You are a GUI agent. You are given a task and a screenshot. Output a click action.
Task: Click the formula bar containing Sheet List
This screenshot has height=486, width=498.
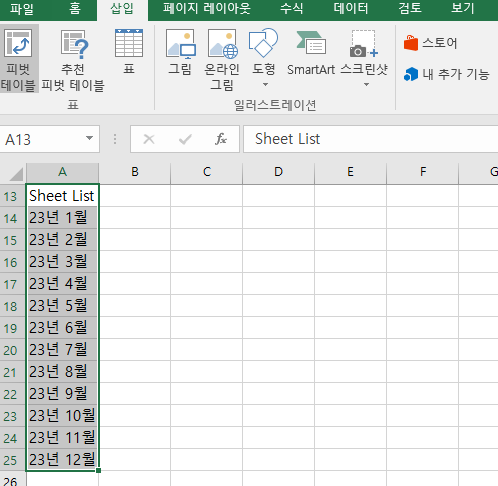click(371, 139)
